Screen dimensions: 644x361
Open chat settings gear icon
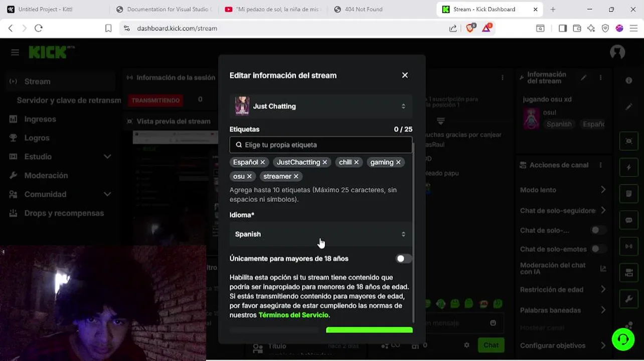(466, 345)
